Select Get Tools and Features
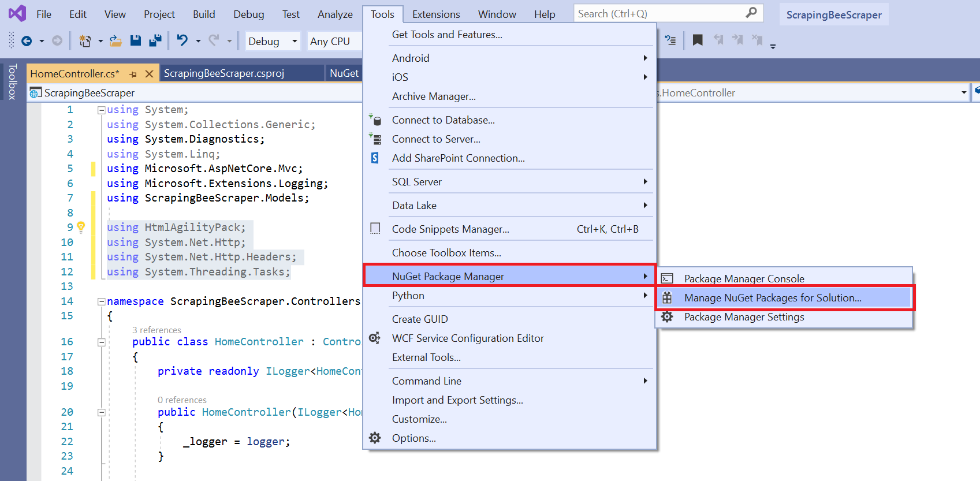980x481 pixels. tap(510, 35)
